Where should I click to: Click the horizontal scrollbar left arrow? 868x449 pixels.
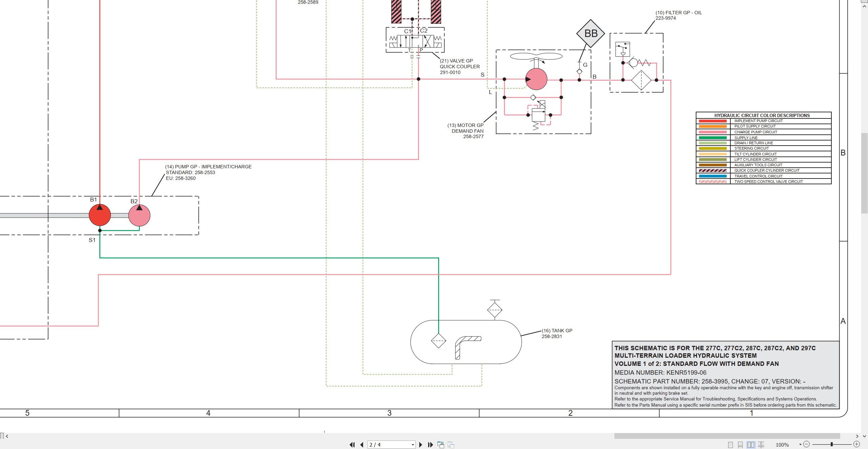click(x=7, y=436)
